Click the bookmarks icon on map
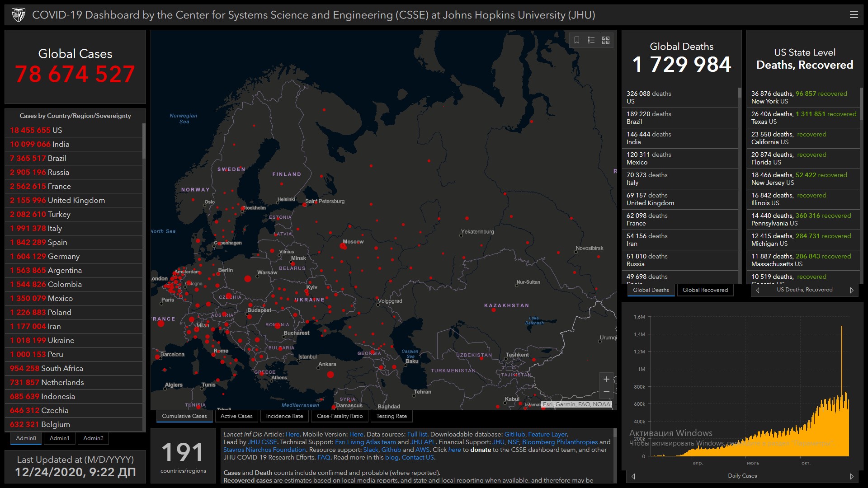 [577, 40]
